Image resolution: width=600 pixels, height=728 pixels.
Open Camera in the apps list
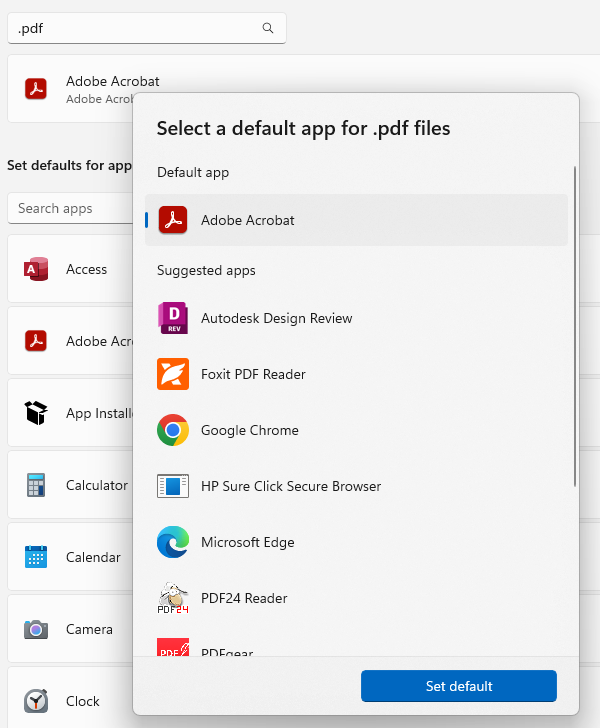pos(71,629)
